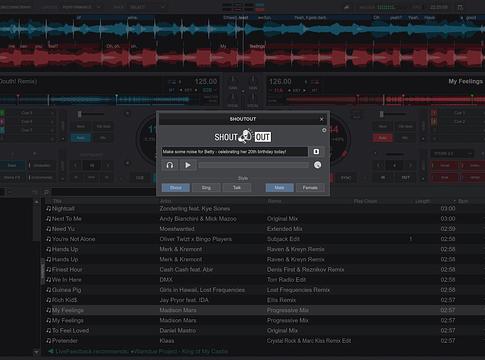The width and height of the screenshot is (485, 360).
Task: Play the generated shoutout
Action: coord(188,165)
